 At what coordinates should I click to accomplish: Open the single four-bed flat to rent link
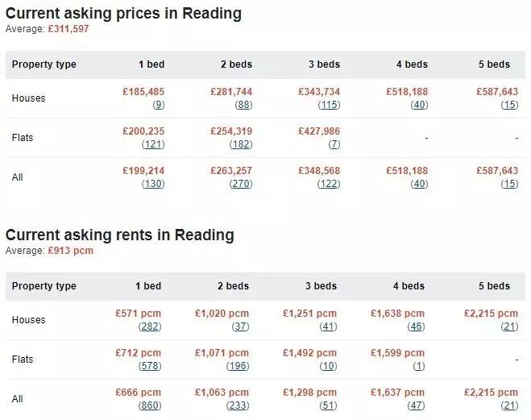pyautogui.click(x=418, y=367)
